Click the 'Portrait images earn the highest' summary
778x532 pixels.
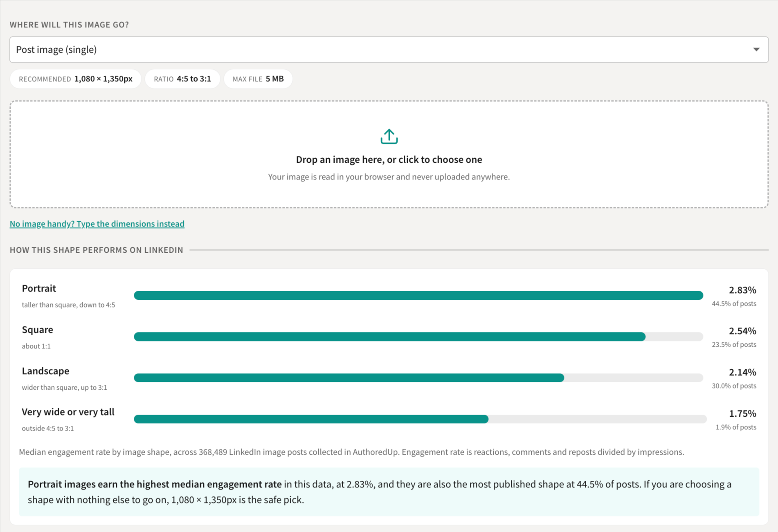point(389,492)
